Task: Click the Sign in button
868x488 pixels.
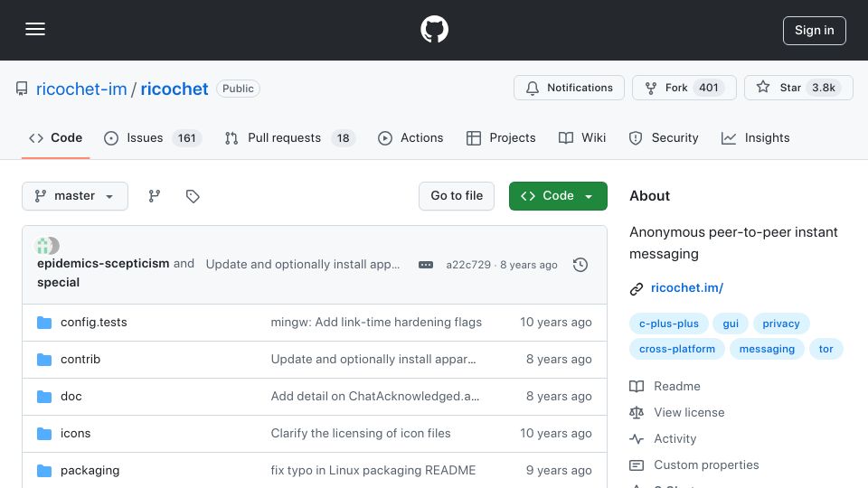Action: coord(815,31)
